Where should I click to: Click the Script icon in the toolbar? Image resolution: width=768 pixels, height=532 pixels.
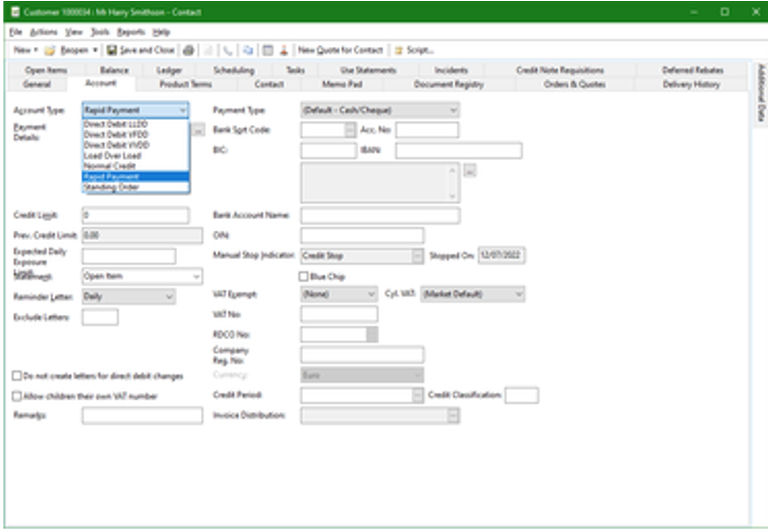(x=399, y=50)
